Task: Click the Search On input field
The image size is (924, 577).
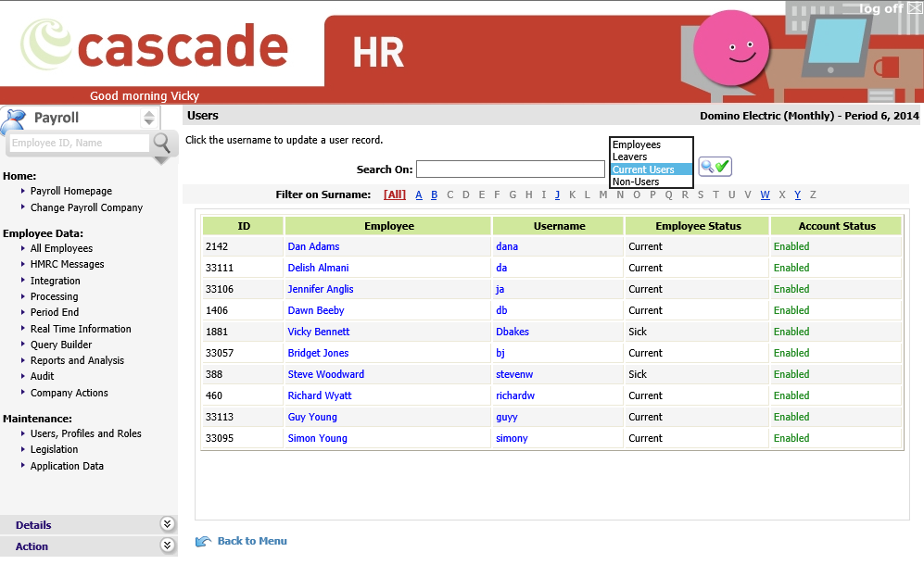Action: (x=511, y=169)
